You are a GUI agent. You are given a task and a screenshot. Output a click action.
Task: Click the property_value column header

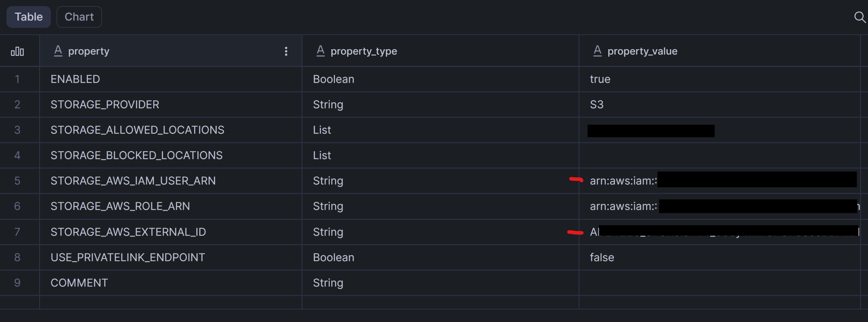coord(642,51)
